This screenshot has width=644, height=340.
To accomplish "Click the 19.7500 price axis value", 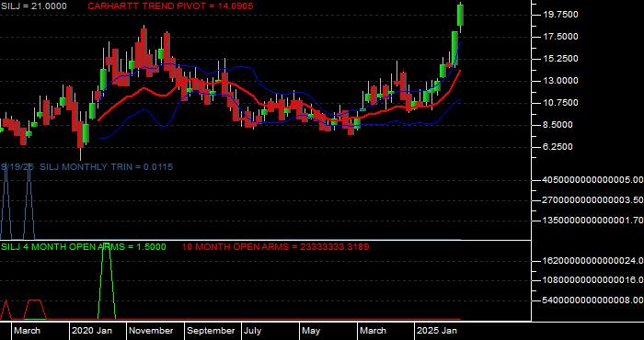I will pyautogui.click(x=560, y=15).
